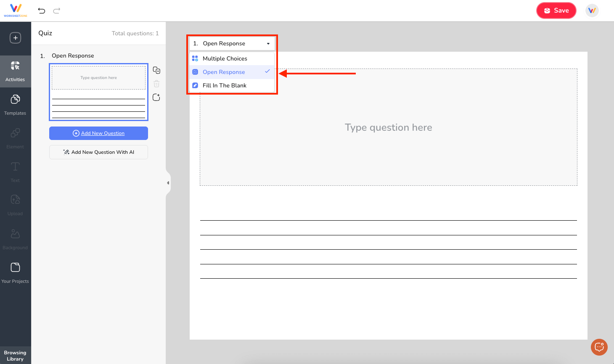
Task: Toggle the currently selected Open Response option
Action: click(x=223, y=72)
